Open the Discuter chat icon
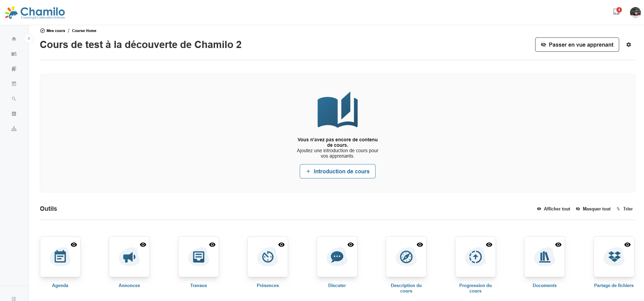Screen dimensions: 644x301 pyautogui.click(x=337, y=257)
